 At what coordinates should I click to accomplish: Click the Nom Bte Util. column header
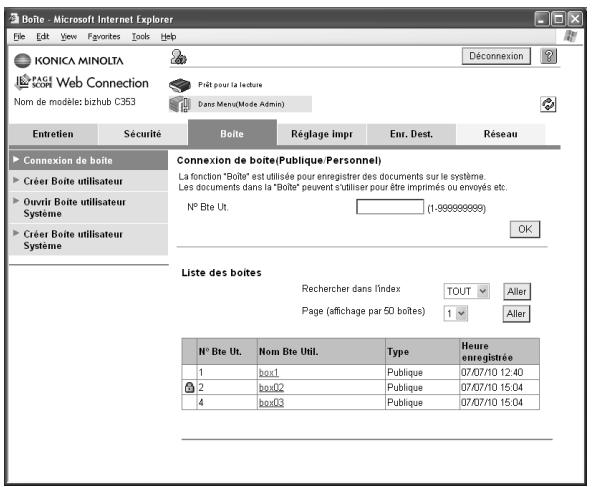click(x=321, y=351)
